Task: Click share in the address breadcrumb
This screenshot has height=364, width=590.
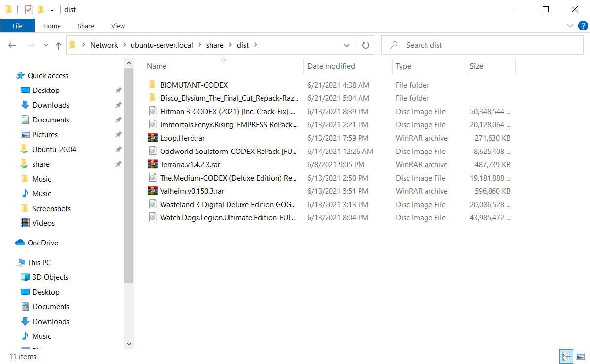Action: (215, 45)
